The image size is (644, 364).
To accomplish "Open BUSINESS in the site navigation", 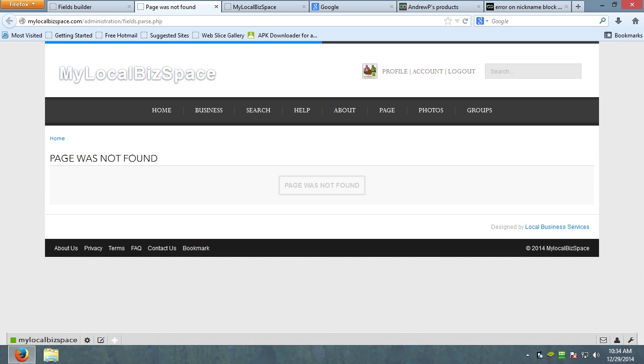I will [209, 110].
